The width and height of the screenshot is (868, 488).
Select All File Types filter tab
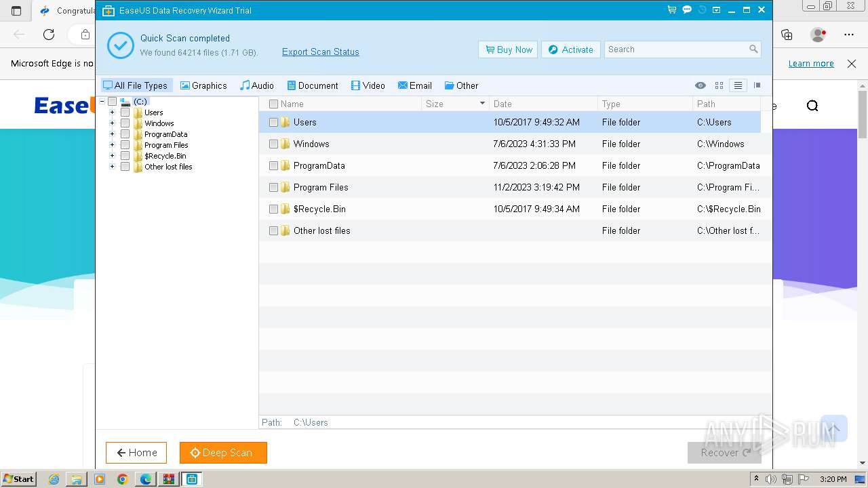click(136, 85)
